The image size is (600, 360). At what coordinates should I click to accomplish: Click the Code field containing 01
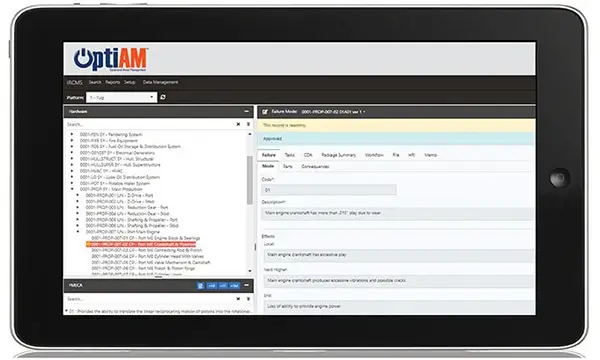point(329,190)
